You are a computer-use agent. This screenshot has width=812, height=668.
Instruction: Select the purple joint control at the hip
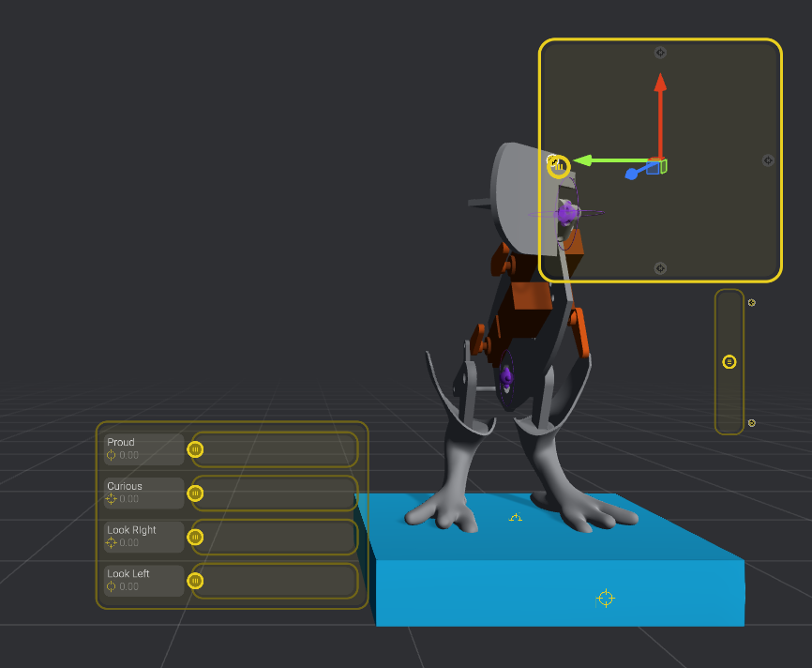click(x=507, y=376)
